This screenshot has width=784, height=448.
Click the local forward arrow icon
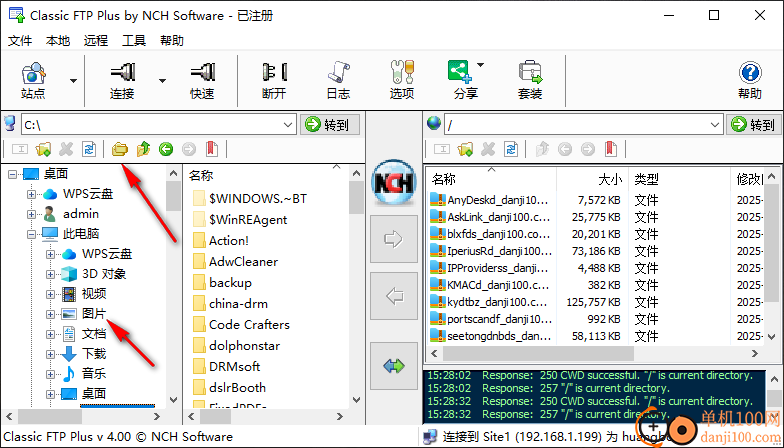pyautogui.click(x=189, y=149)
